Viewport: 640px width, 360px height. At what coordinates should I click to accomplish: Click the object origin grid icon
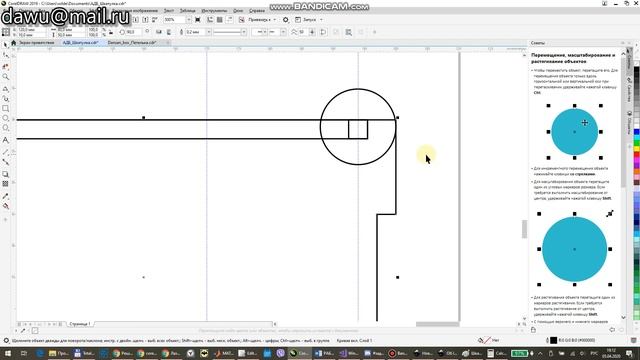pos(6,32)
